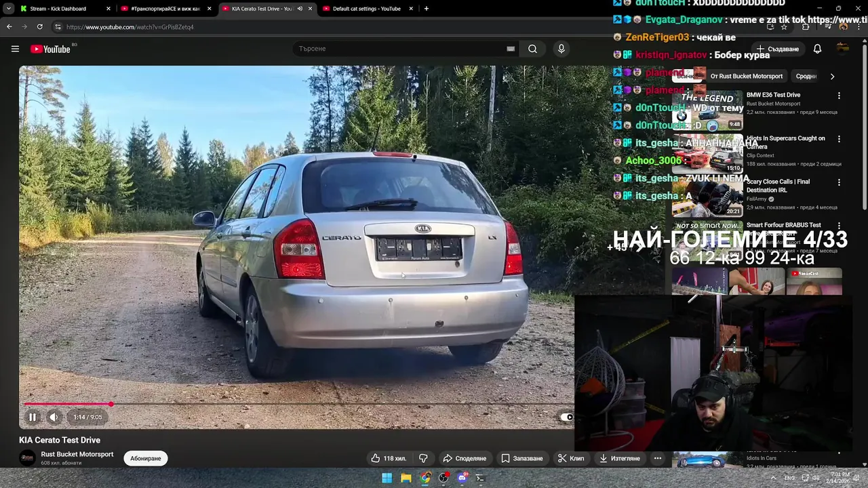Screen dimensions: 868x488
Task: Open the notifications bell
Action: tap(817, 49)
